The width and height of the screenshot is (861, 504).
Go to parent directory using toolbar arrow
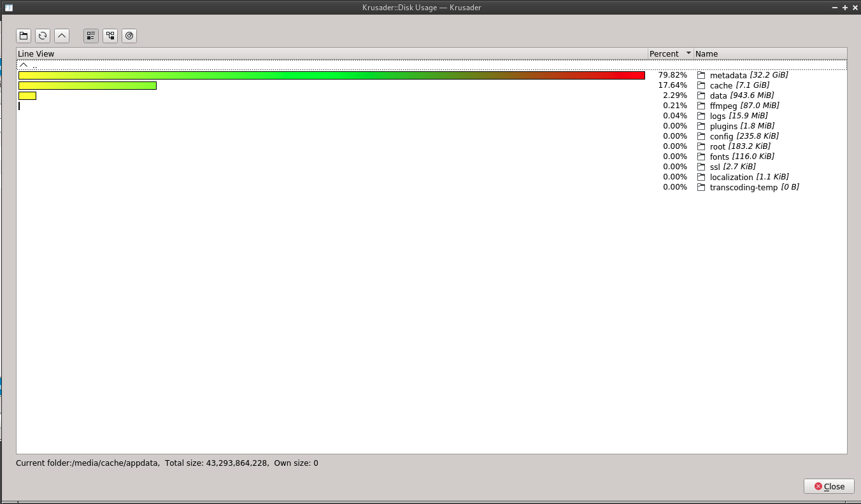(x=62, y=36)
